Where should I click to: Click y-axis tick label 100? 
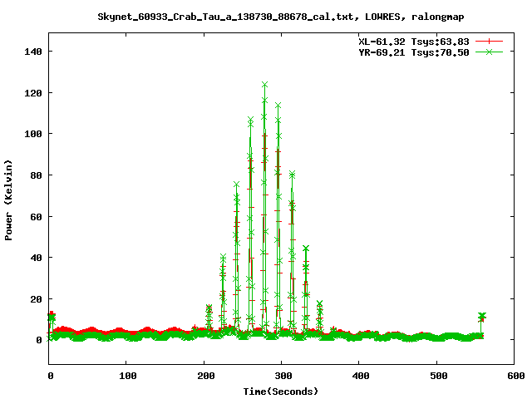(33, 134)
